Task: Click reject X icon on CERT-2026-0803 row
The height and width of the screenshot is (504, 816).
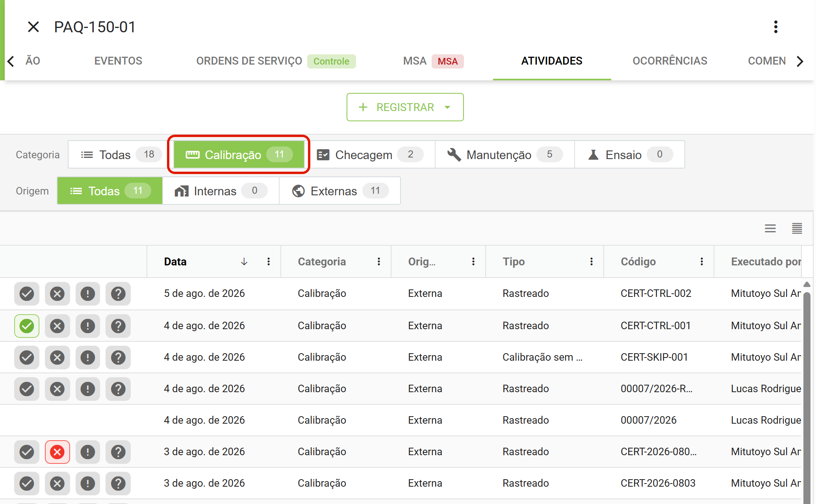Action: click(57, 484)
